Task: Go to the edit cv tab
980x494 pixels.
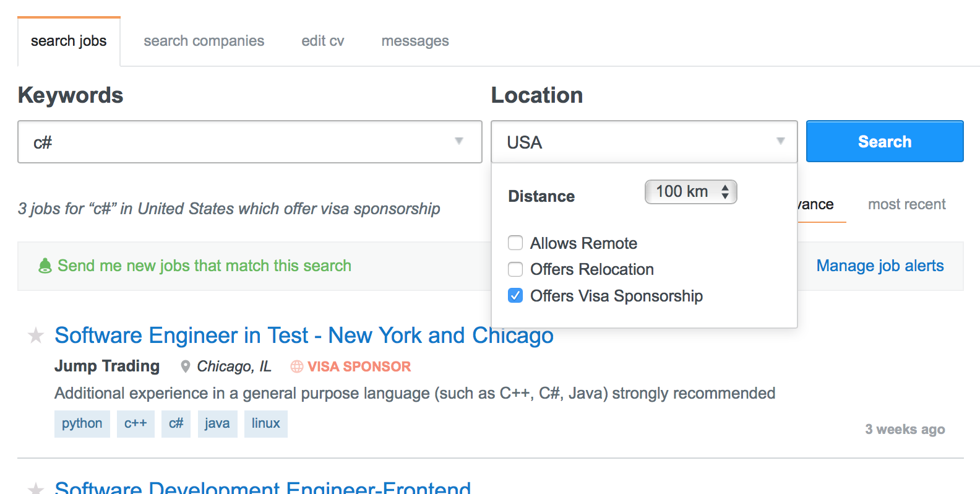Action: (x=323, y=41)
